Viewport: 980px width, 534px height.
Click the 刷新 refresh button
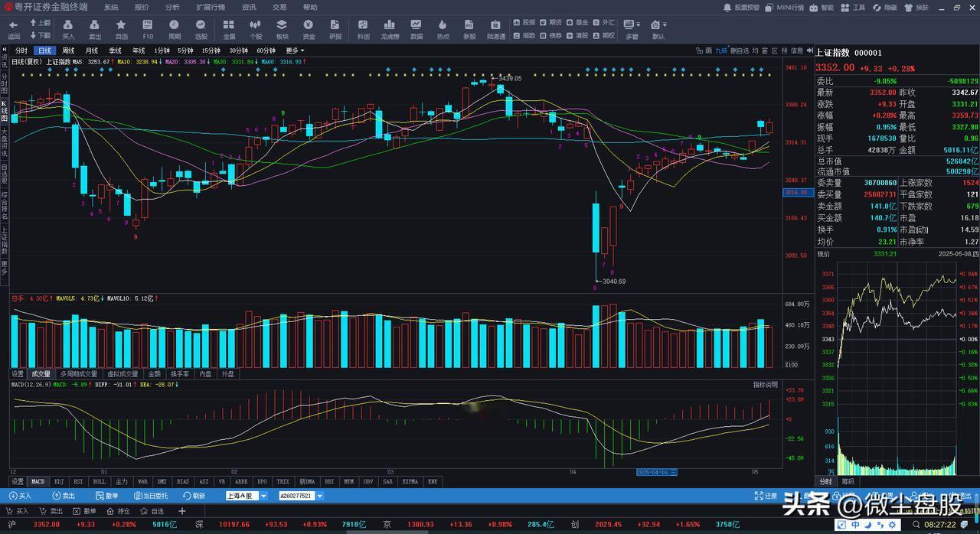[x=194, y=496]
